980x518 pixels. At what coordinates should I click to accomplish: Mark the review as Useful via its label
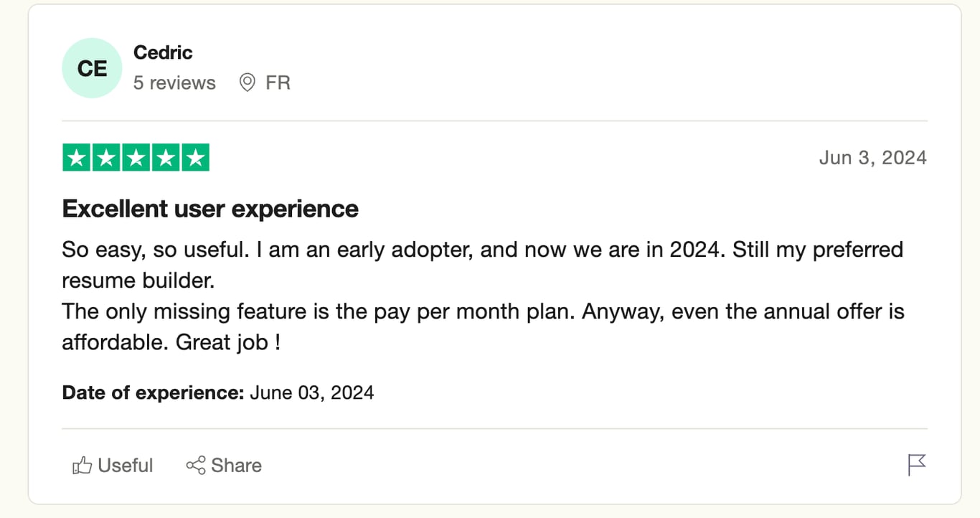(126, 466)
